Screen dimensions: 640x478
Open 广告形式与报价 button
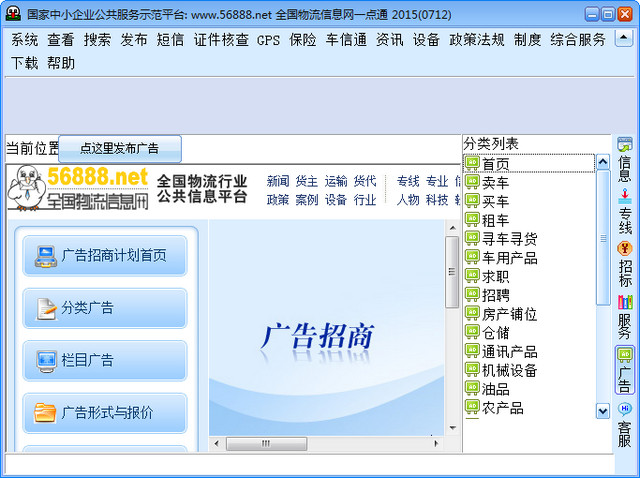click(x=105, y=413)
